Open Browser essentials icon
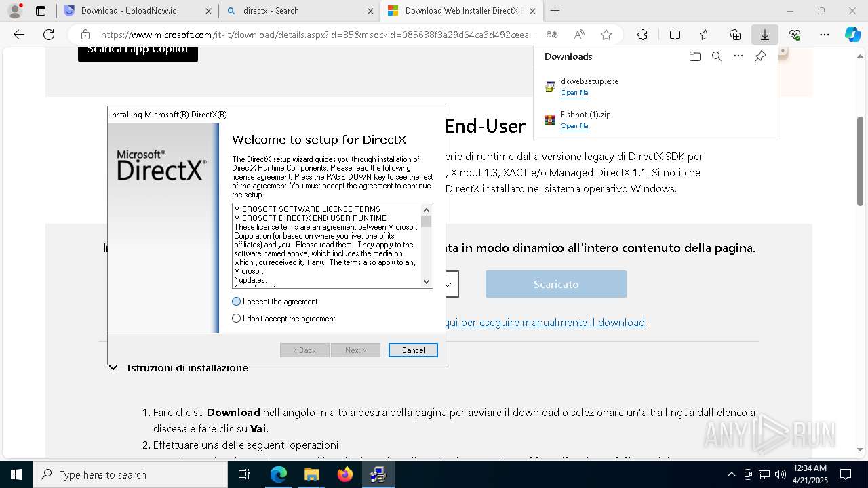 [x=795, y=35]
